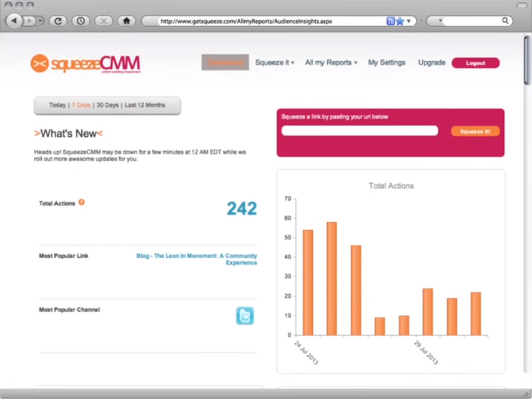This screenshot has width=532, height=399.
Task: Click the squeezeCMM logo
Action: pos(86,64)
